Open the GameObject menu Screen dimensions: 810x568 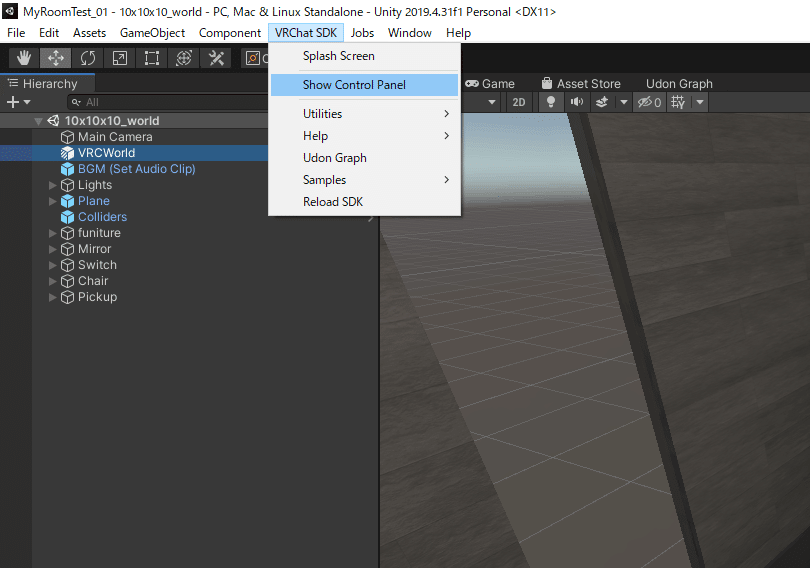152,33
